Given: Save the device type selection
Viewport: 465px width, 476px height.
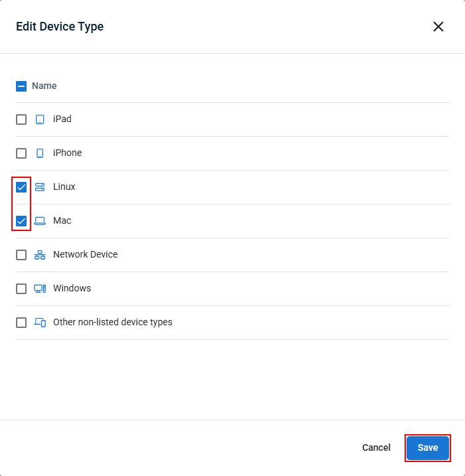Looking at the screenshot, I should [x=428, y=447].
